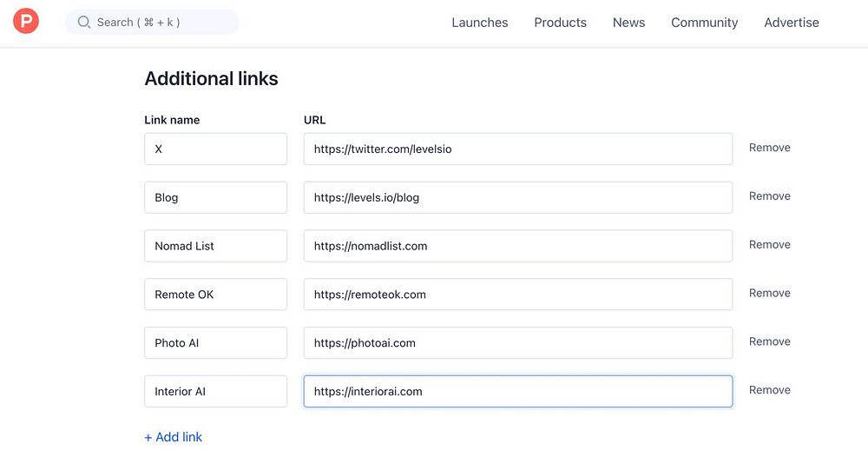Click the Photo AI link name field
This screenshot has height=457, width=868.
pyautogui.click(x=215, y=343)
